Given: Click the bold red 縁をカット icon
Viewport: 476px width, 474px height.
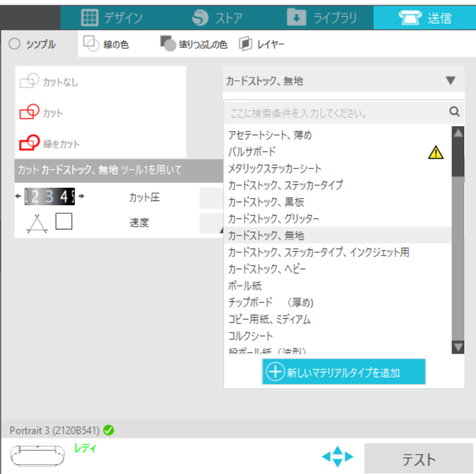Looking at the screenshot, I should 29,143.
